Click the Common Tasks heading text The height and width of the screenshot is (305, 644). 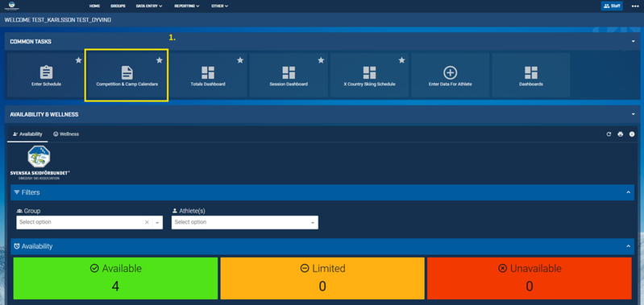(31, 41)
